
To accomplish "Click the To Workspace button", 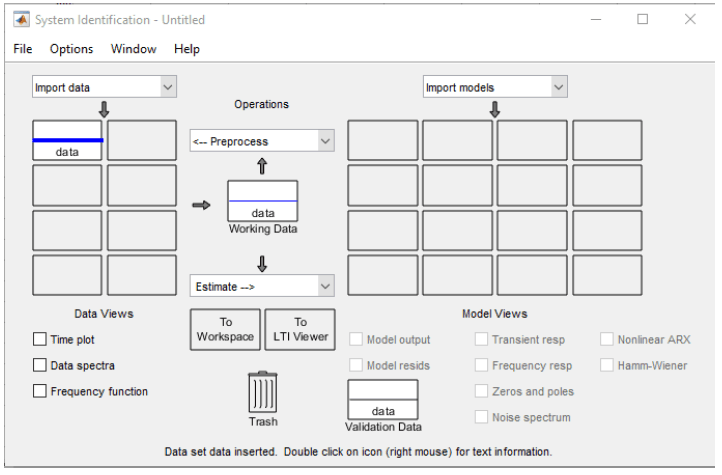I will point(225,330).
